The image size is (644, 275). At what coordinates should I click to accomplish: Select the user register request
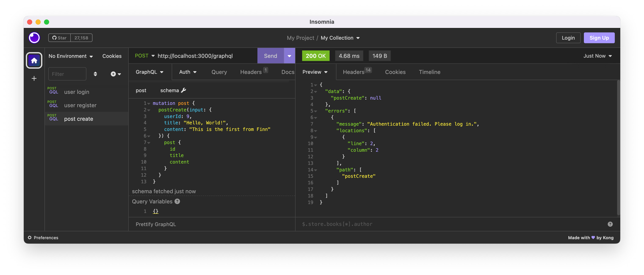point(87,105)
